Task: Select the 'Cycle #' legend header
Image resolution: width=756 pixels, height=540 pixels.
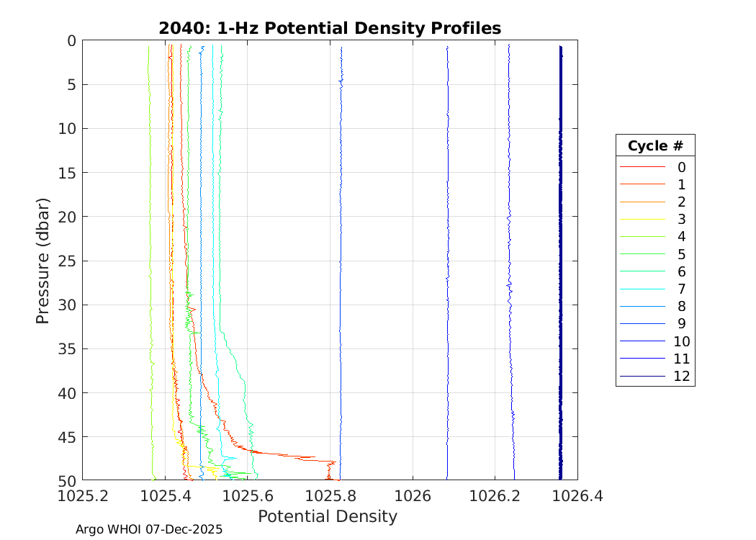Action: pos(654,146)
